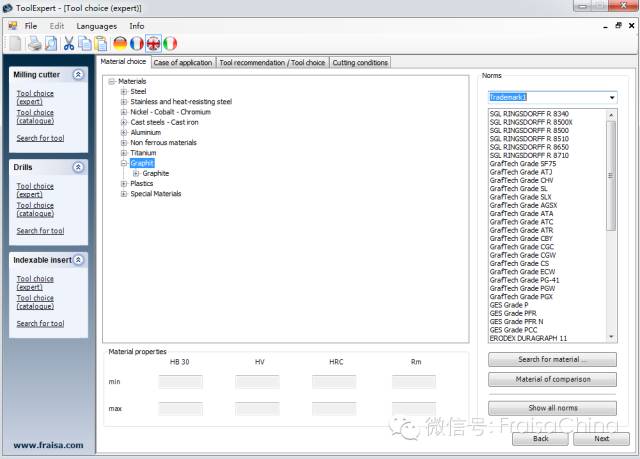
Task: Click the Copy toolbar icon
Action: [x=85, y=43]
